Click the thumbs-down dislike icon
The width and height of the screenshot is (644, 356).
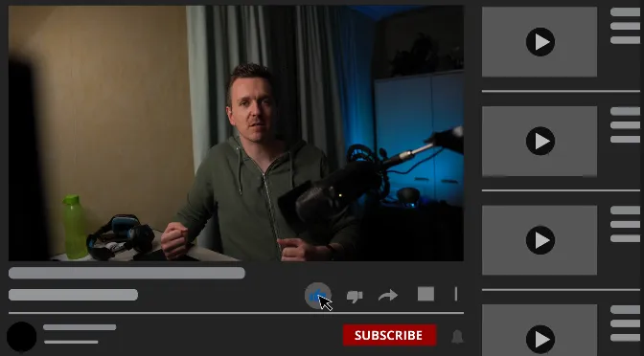click(355, 296)
